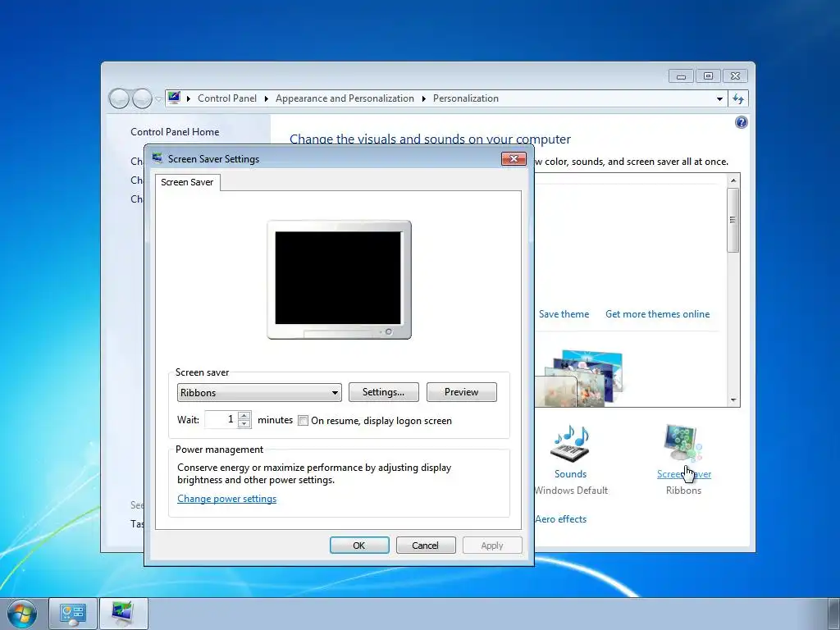Close the Screen Saver Settings dialog
The width and height of the screenshot is (840, 630).
(514, 158)
